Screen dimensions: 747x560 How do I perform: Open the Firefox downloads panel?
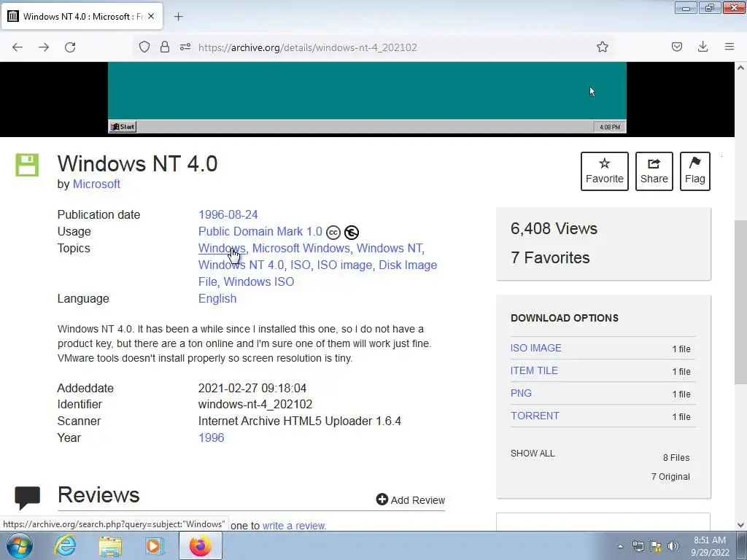tap(703, 47)
